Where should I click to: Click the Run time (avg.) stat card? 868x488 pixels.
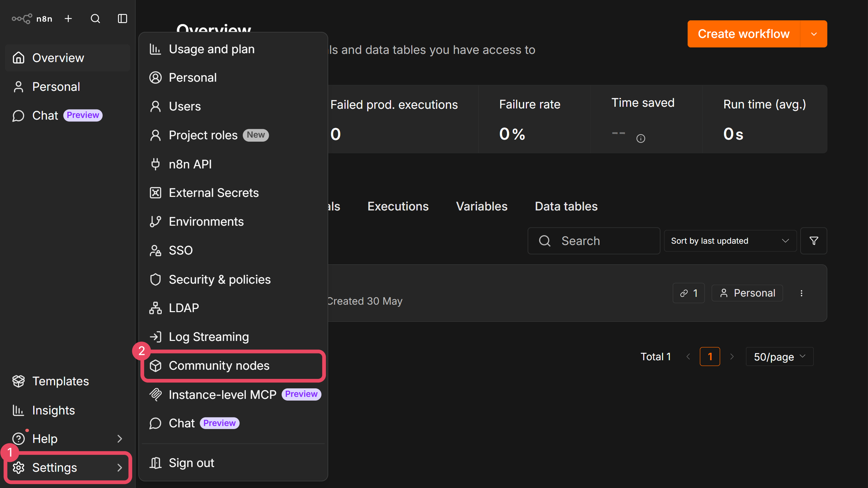(765, 119)
